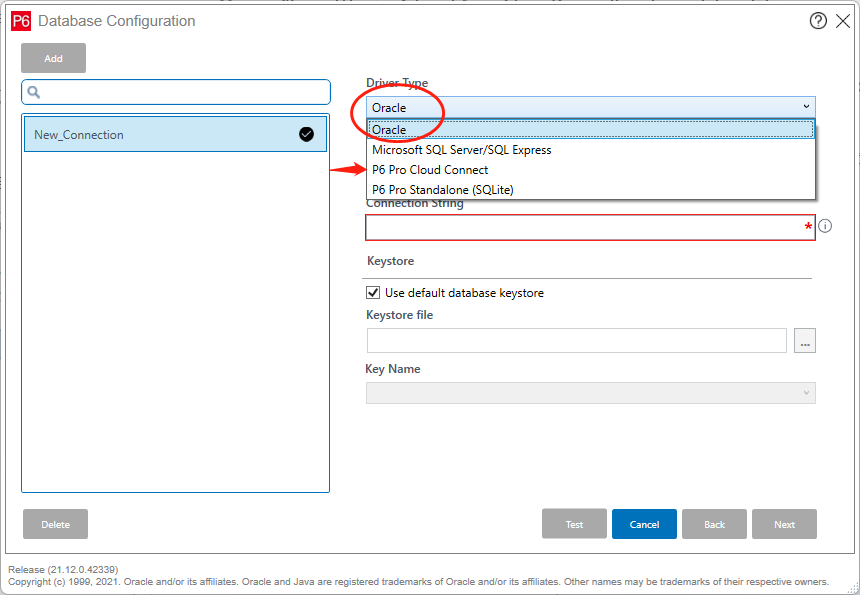The height and width of the screenshot is (595, 860).
Task: Click the Keystore section heading
Action: point(391,261)
